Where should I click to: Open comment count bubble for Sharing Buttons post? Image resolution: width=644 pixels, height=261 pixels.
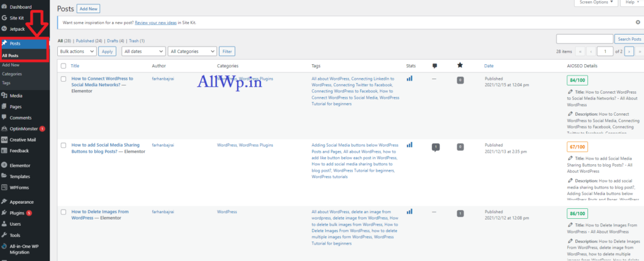click(x=436, y=147)
